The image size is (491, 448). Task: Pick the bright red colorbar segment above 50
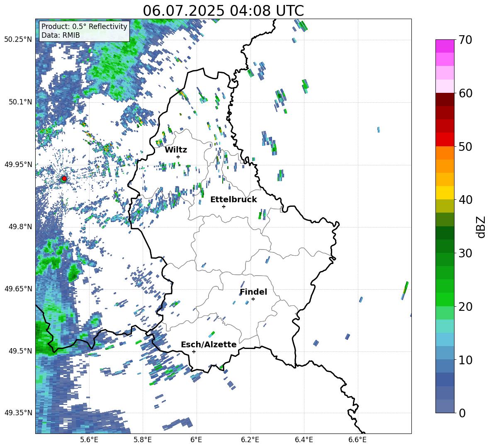click(445, 139)
